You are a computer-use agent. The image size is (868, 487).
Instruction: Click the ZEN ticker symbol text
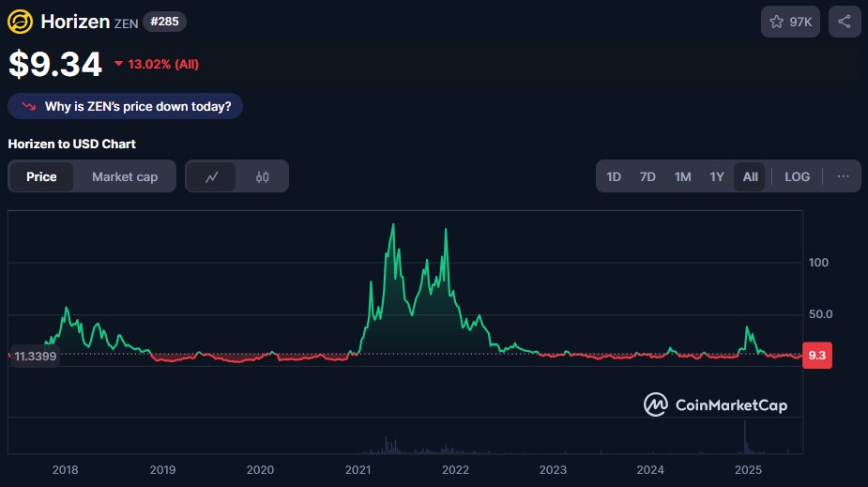[x=127, y=23]
